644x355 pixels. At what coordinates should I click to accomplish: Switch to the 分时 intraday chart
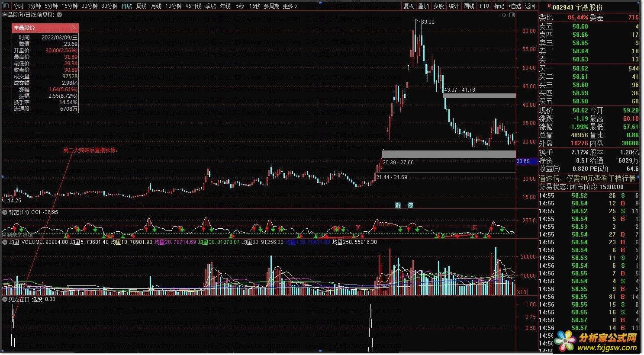click(19, 6)
